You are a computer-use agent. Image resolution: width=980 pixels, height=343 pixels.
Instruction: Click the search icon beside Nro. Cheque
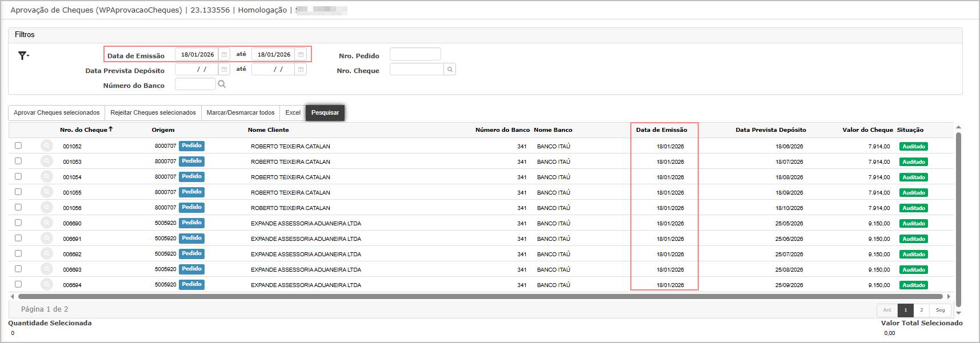coord(450,70)
